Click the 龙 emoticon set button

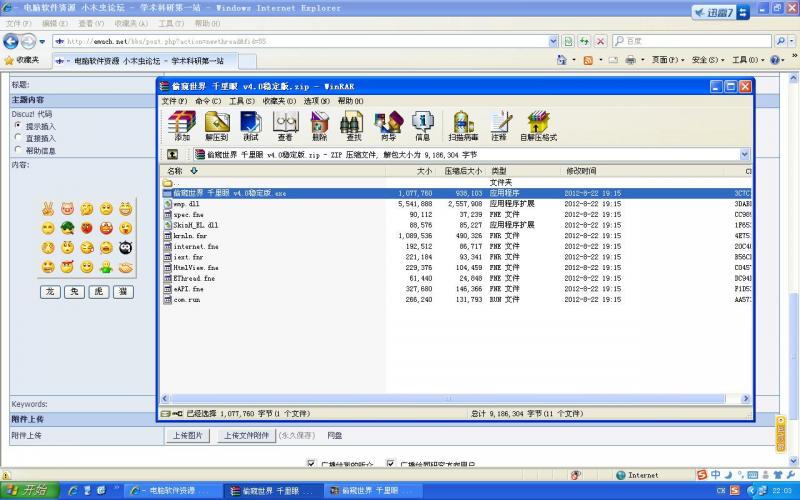50,291
